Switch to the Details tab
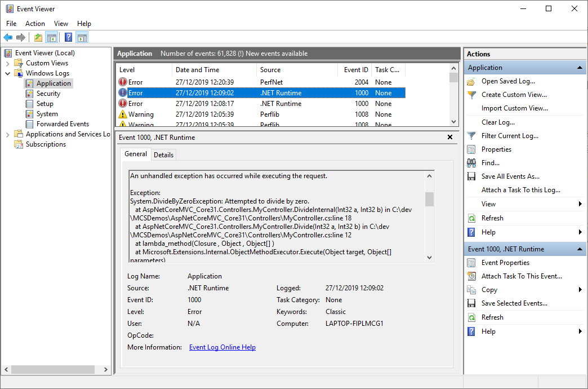The height and width of the screenshot is (389, 588). tap(163, 154)
